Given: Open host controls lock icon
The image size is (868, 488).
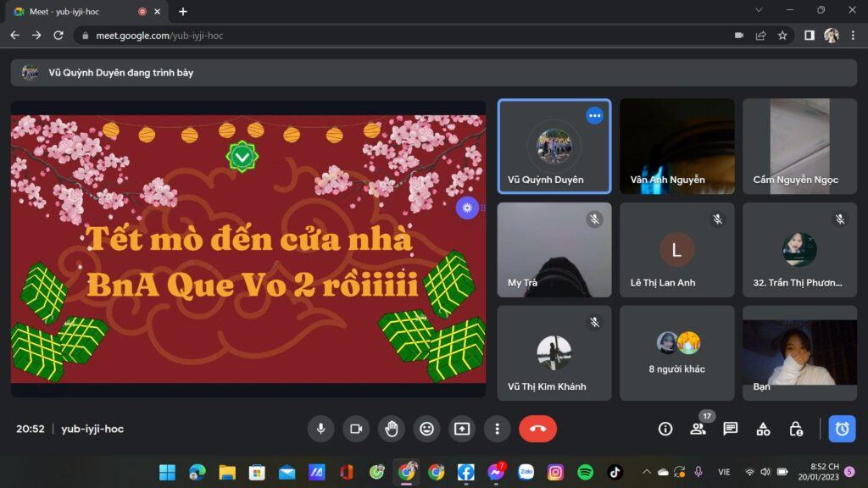Looking at the screenshot, I should coord(796,429).
